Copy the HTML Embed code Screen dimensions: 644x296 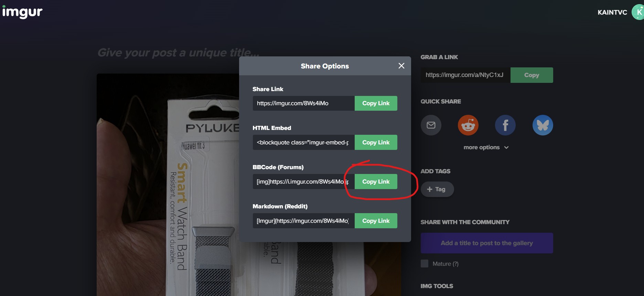[376, 142]
